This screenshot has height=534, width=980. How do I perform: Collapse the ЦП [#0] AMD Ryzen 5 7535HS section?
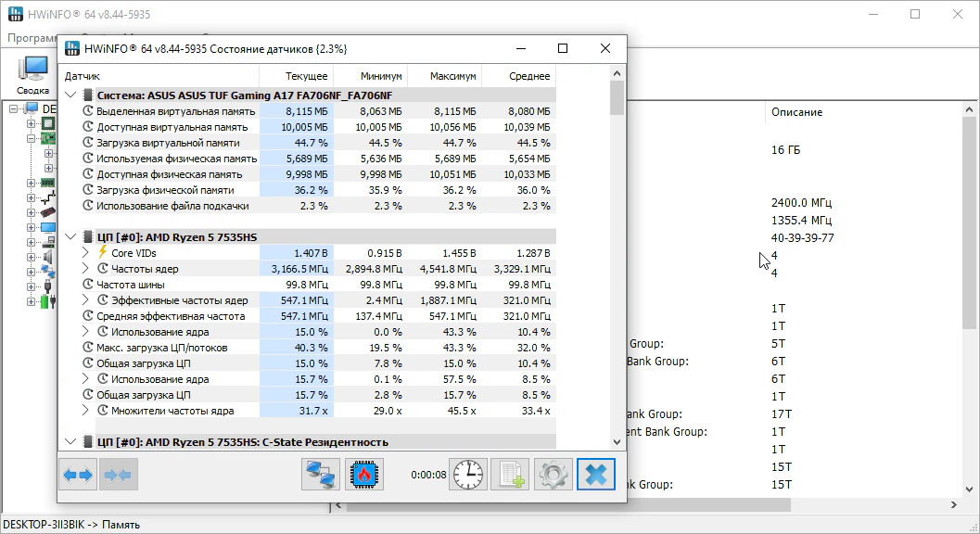(x=71, y=236)
